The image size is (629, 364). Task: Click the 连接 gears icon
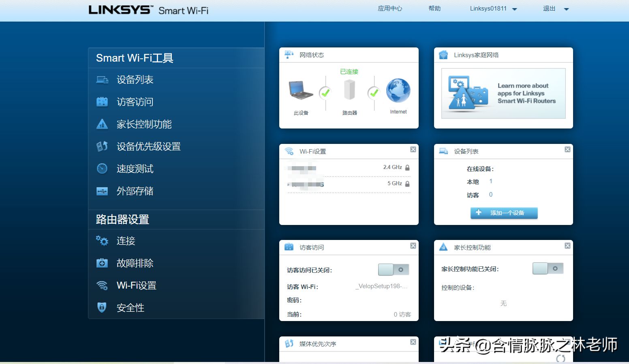click(102, 241)
